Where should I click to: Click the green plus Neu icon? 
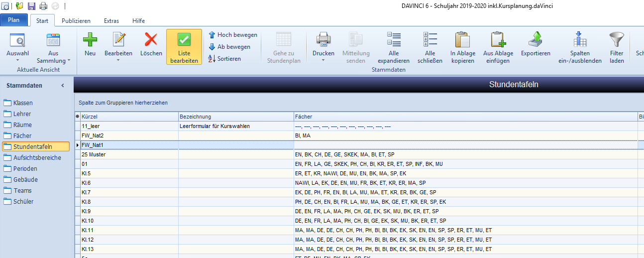tap(90, 40)
